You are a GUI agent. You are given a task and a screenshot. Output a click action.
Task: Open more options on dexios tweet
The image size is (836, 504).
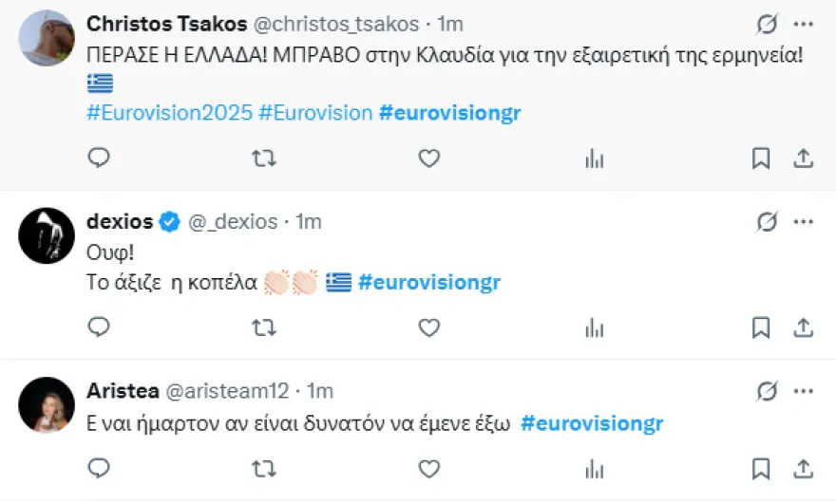[x=803, y=222]
